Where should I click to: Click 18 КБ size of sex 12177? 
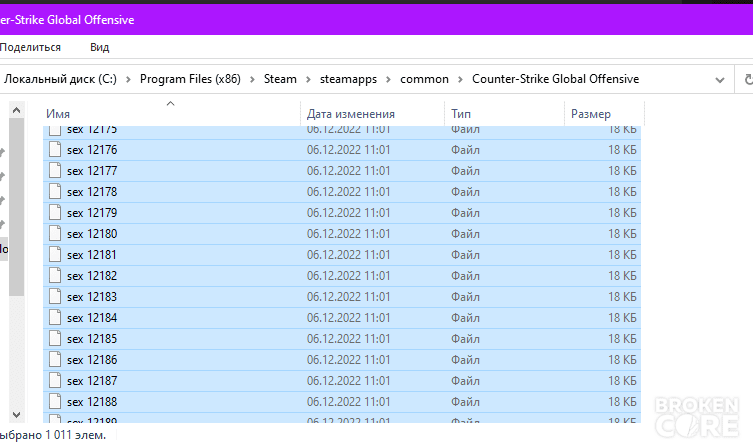(622, 171)
